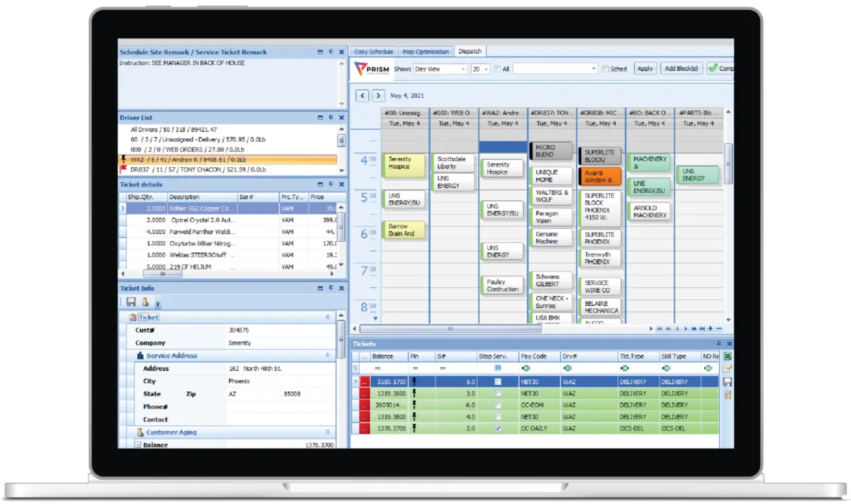Click the save icon beside Tickets grid
Screen dimensions: 851x504
click(x=728, y=381)
